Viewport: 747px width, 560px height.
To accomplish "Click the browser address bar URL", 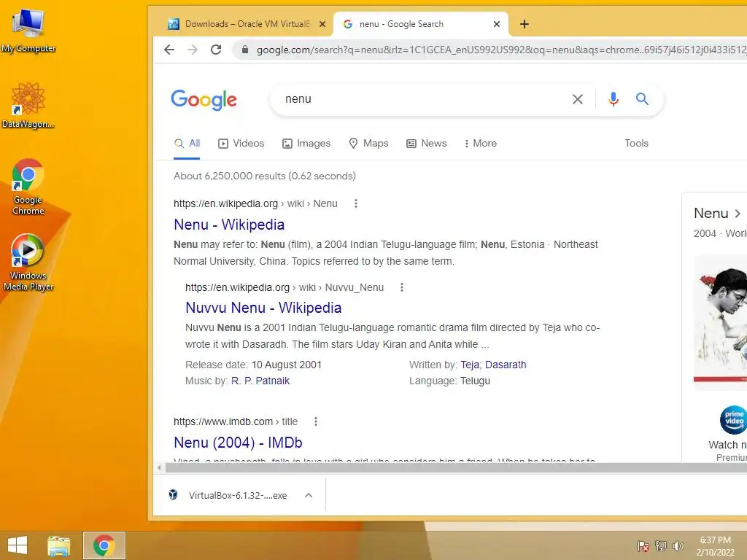I will [x=500, y=50].
